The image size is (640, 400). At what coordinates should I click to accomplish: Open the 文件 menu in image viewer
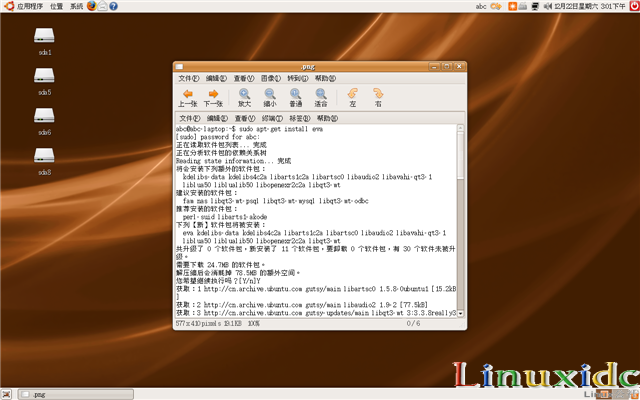[189, 78]
